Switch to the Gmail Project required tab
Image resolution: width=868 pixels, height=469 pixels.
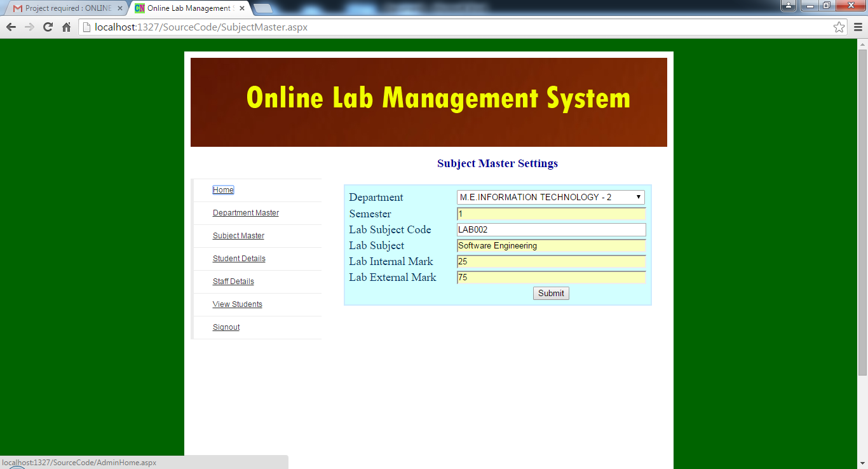64,9
